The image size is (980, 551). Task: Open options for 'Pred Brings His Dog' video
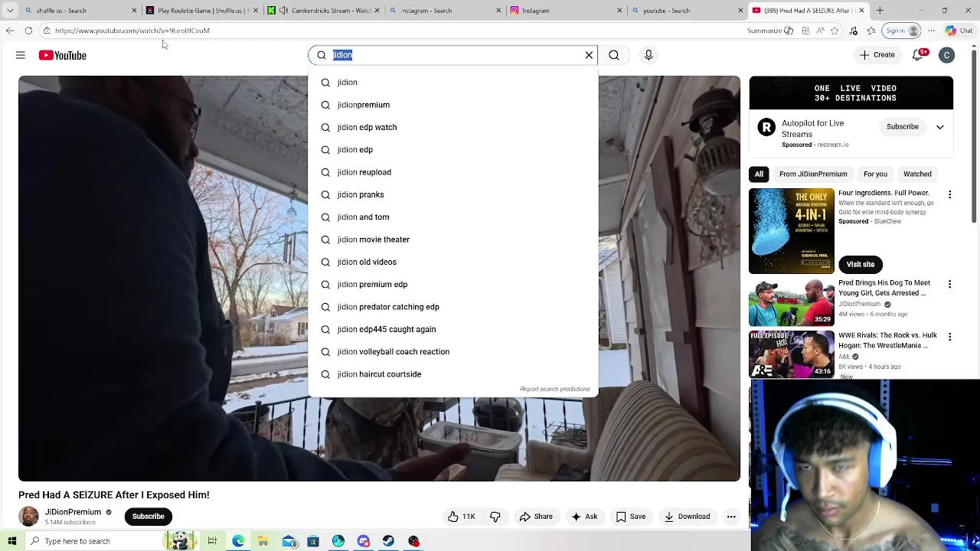point(950,284)
